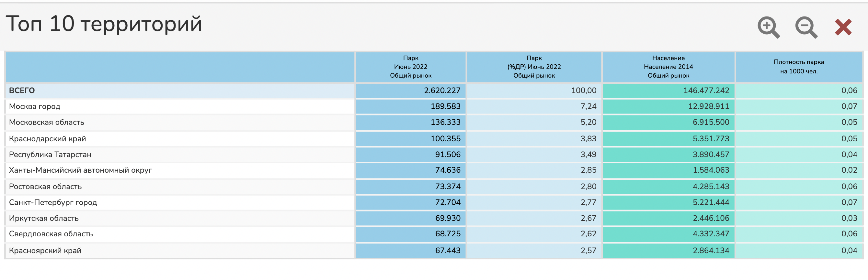Select the Московская область row

pos(47,122)
